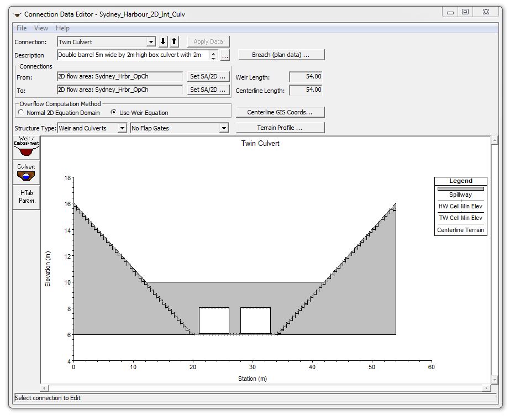Open Breach (plan data) dialog
Screen dimensions: 515x420
click(281, 55)
